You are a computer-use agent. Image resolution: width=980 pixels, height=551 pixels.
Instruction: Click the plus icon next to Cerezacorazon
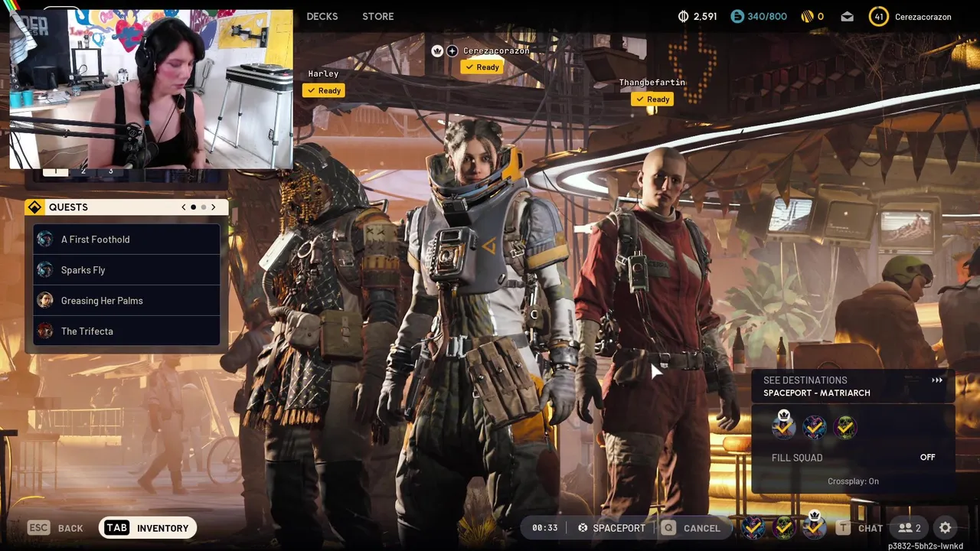click(x=452, y=51)
